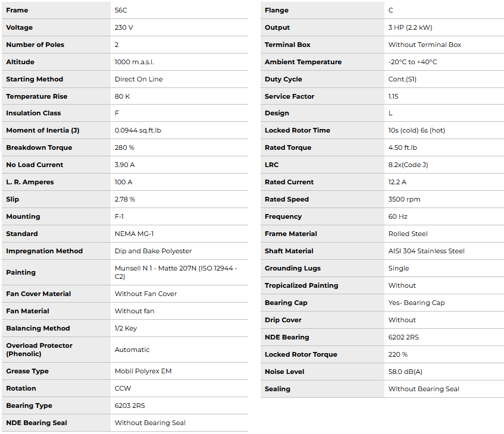504x434 pixels.
Task: Select the Overload Protector (Phenolic) label
Action: click(x=39, y=350)
